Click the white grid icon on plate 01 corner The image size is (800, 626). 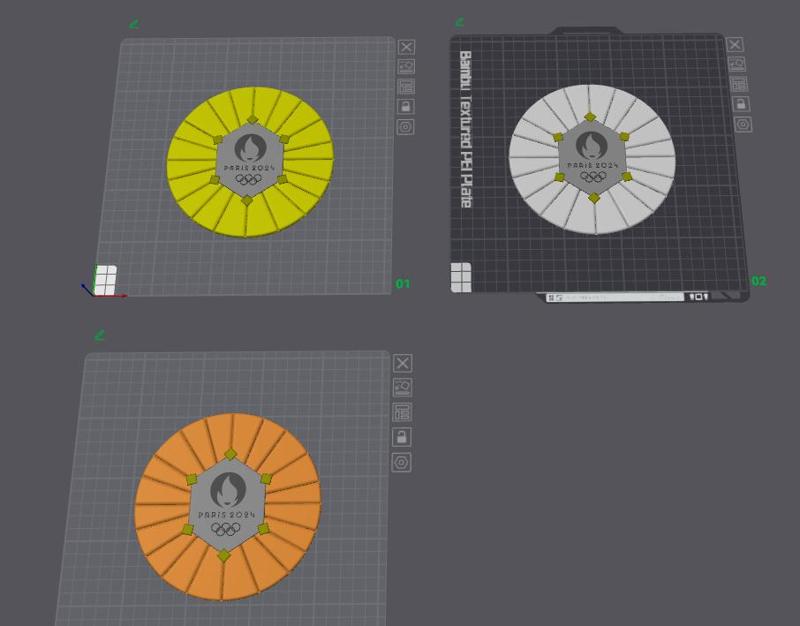106,280
